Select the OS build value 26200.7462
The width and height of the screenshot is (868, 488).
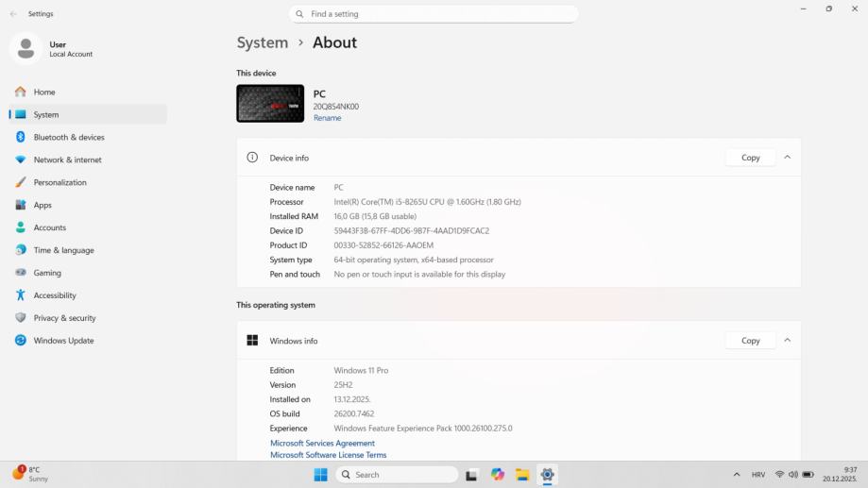coord(354,413)
